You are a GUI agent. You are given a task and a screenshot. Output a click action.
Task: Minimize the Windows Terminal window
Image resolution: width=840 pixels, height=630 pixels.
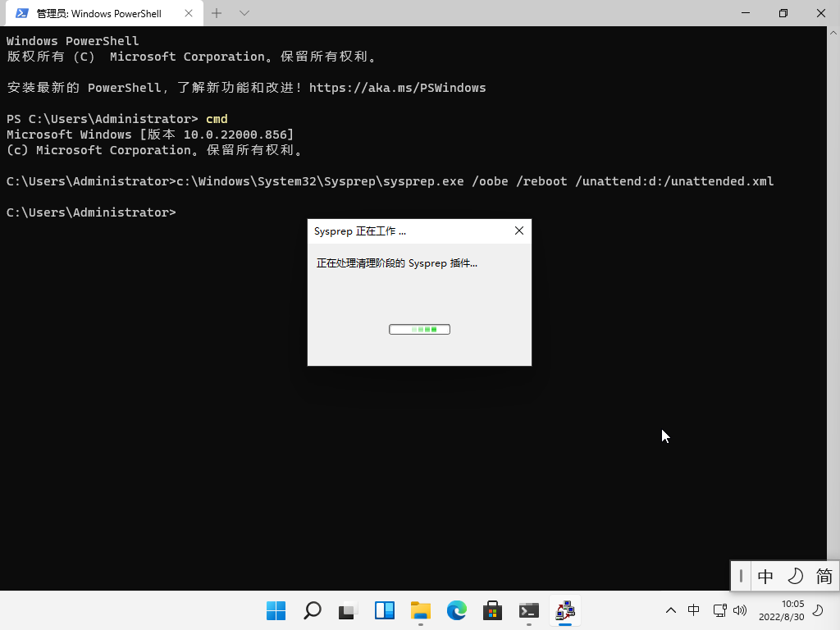click(746, 13)
